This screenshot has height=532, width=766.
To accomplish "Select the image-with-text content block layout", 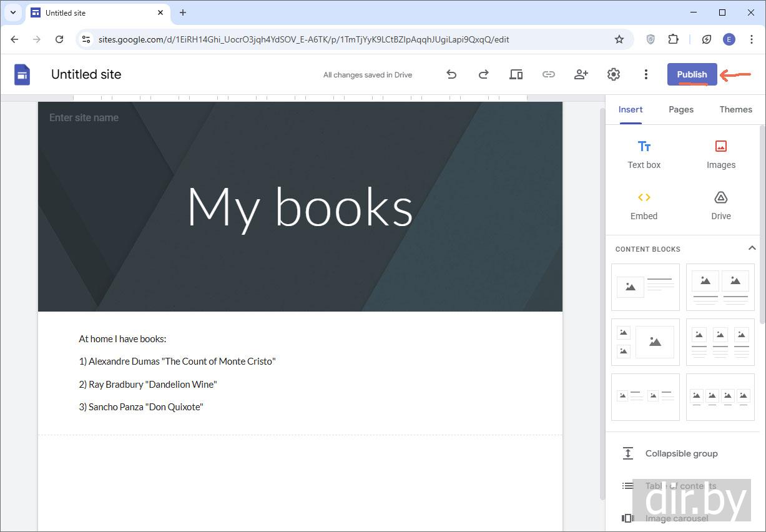I will [645, 287].
